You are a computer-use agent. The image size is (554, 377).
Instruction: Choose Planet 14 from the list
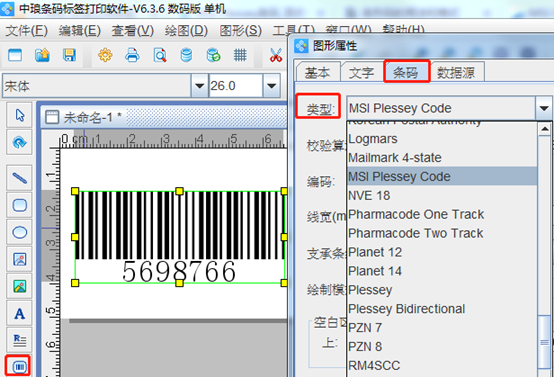coord(442,271)
